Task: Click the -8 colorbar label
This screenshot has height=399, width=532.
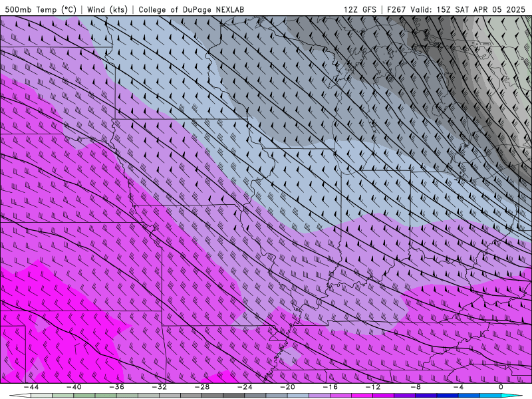Action: pos(416,387)
